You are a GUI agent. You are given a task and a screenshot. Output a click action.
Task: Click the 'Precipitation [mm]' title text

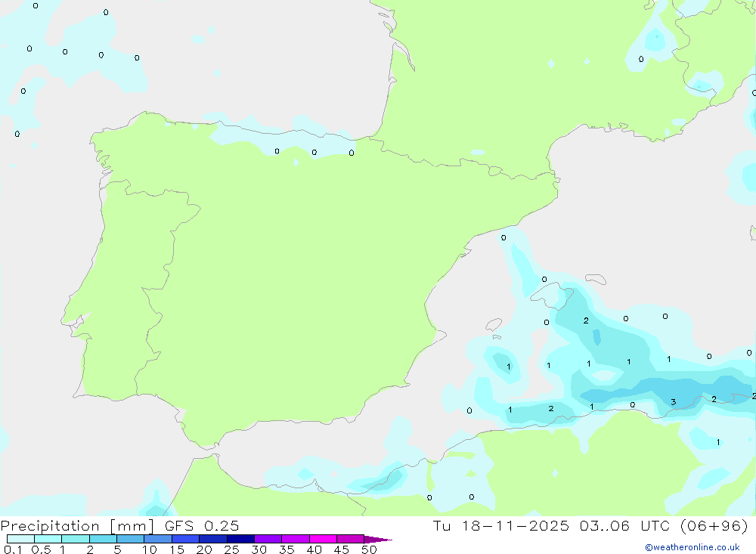pyautogui.click(x=77, y=526)
